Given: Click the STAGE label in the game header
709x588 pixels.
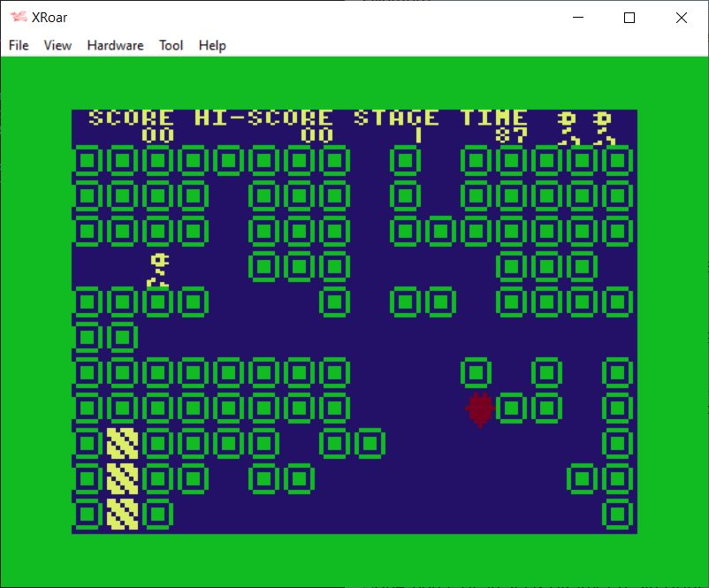Looking at the screenshot, I should click(396, 118).
